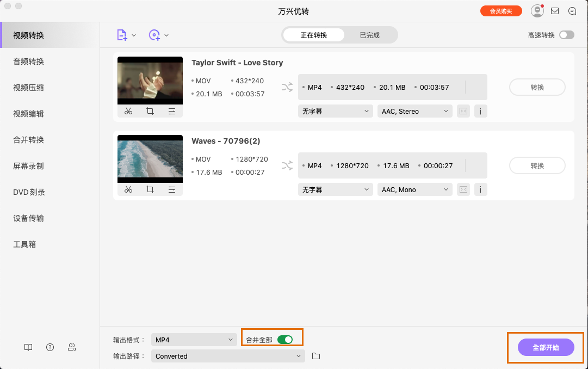Open the user guide book icon
The height and width of the screenshot is (369, 588).
pyautogui.click(x=28, y=347)
